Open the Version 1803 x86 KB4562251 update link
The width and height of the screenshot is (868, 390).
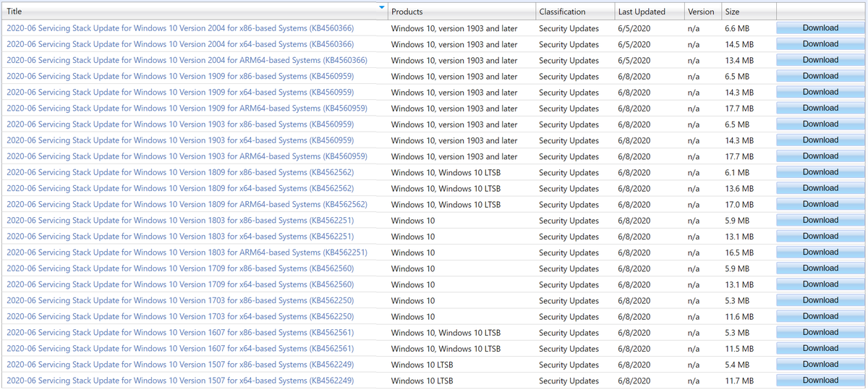[180, 220]
